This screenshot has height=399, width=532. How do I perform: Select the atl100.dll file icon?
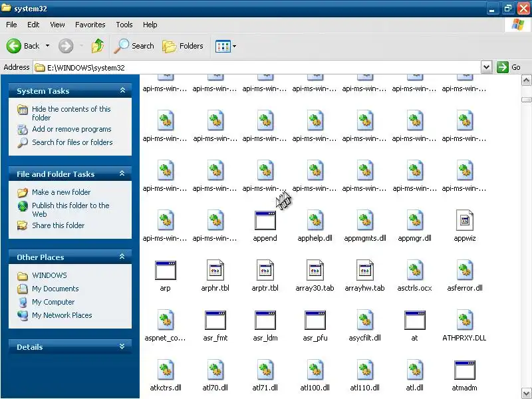pyautogui.click(x=315, y=370)
